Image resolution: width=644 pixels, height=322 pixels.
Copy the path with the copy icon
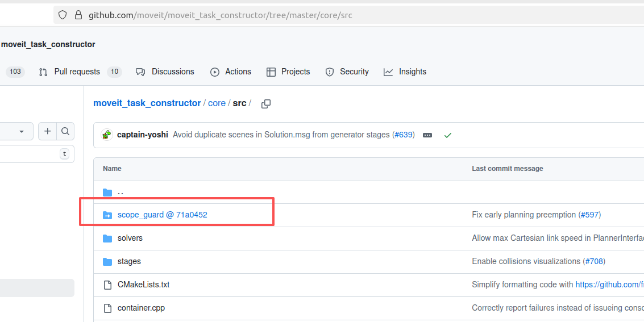coord(266,104)
